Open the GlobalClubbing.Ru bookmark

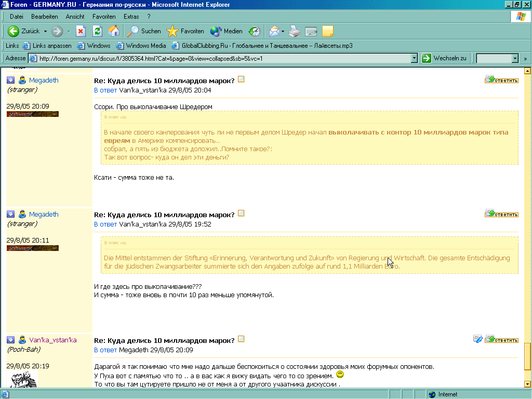262,46
